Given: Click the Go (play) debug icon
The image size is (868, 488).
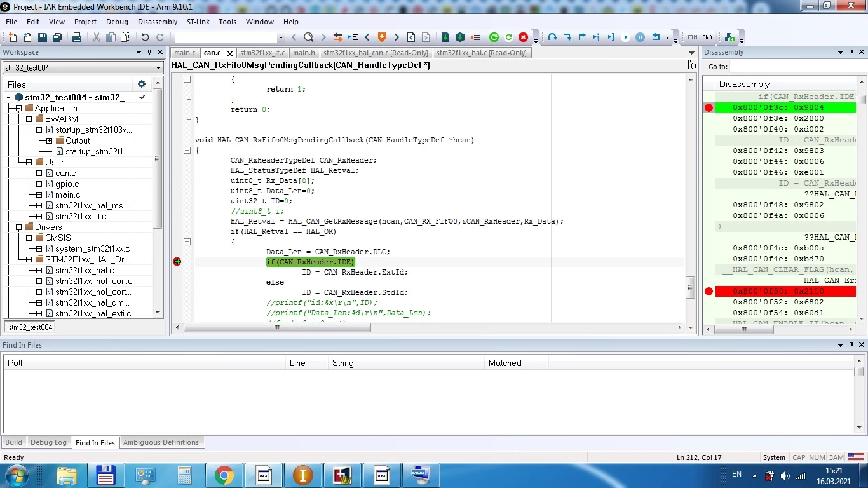Looking at the screenshot, I should [626, 37].
